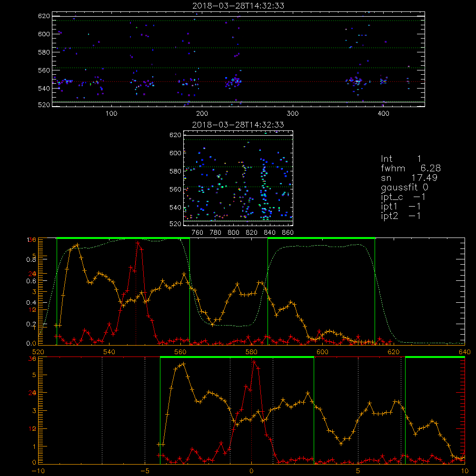Screen dimensions: 476x476
Task: Click the 'ipt1 -1' readout line
Action: pyautogui.click(x=401, y=207)
